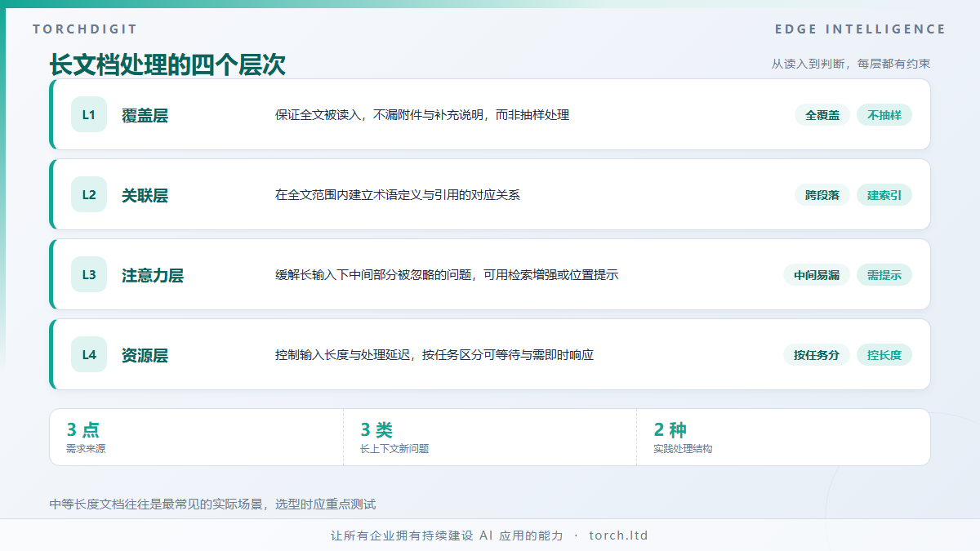This screenshot has height=551, width=980.
Task: Select the 按任务分 tag
Action: (x=817, y=355)
